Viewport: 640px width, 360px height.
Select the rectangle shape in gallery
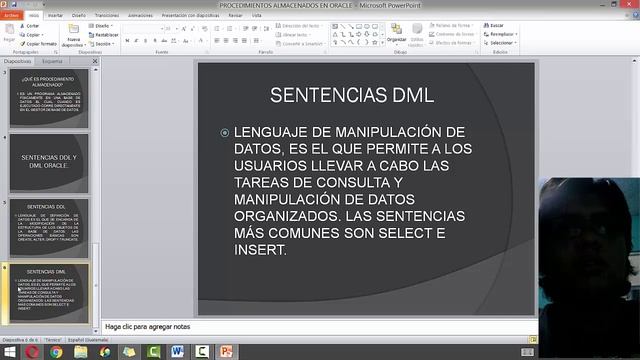pyautogui.click(x=359, y=27)
